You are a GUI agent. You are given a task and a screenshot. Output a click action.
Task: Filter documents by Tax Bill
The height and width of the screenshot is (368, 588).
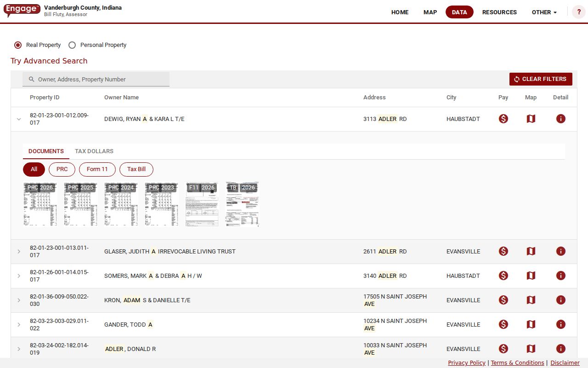136,169
